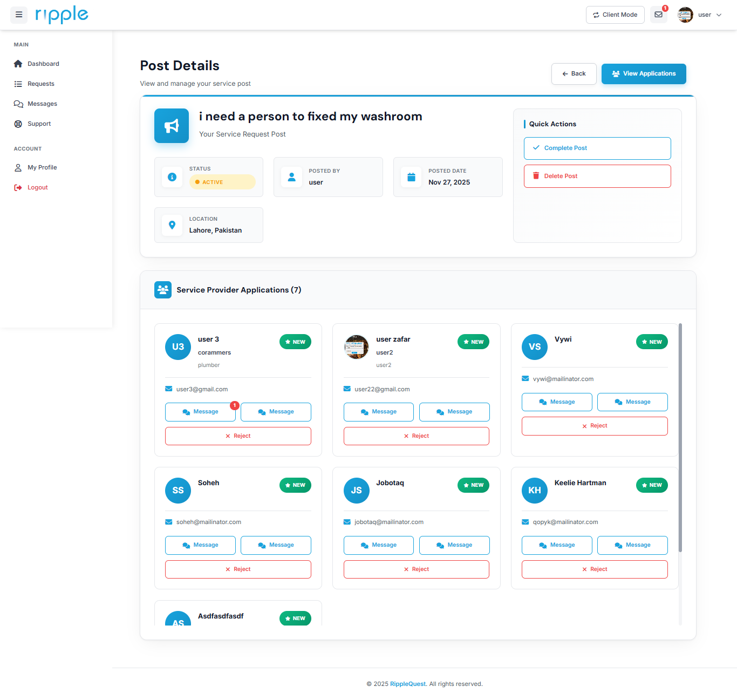The height and width of the screenshot is (700, 737).
Task: Go to Messages in the sidebar
Action: click(42, 104)
